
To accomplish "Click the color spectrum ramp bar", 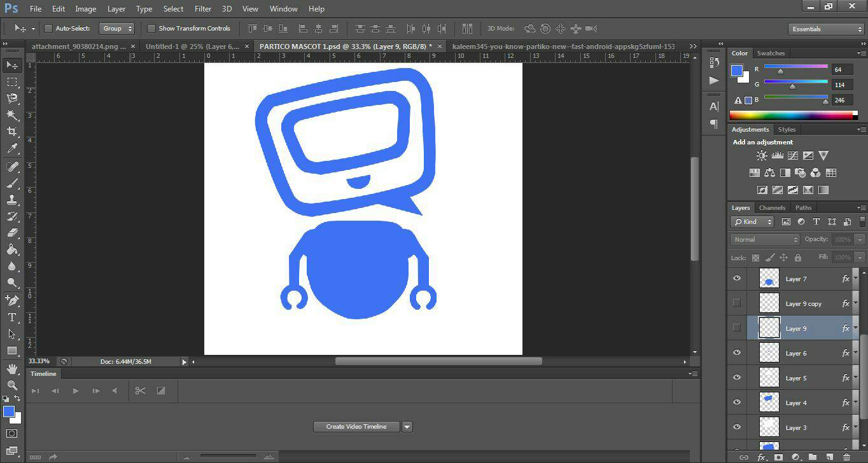I will pos(793,115).
